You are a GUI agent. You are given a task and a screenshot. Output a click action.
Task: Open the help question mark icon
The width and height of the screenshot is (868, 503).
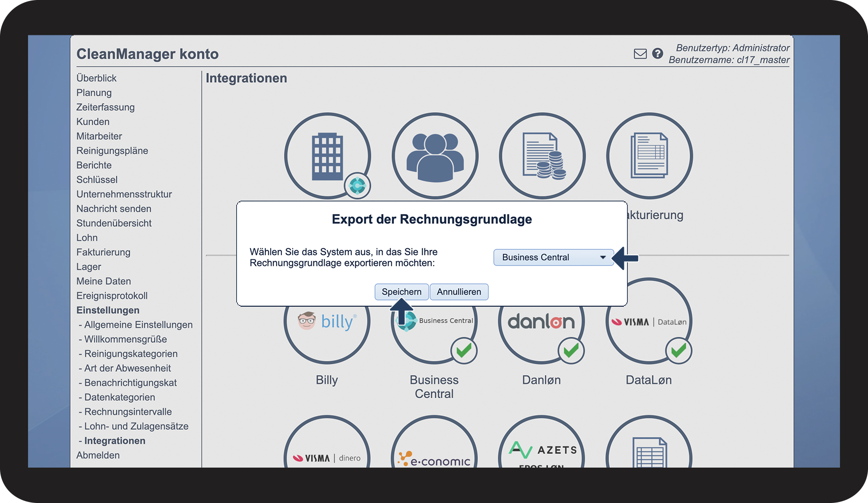click(658, 54)
